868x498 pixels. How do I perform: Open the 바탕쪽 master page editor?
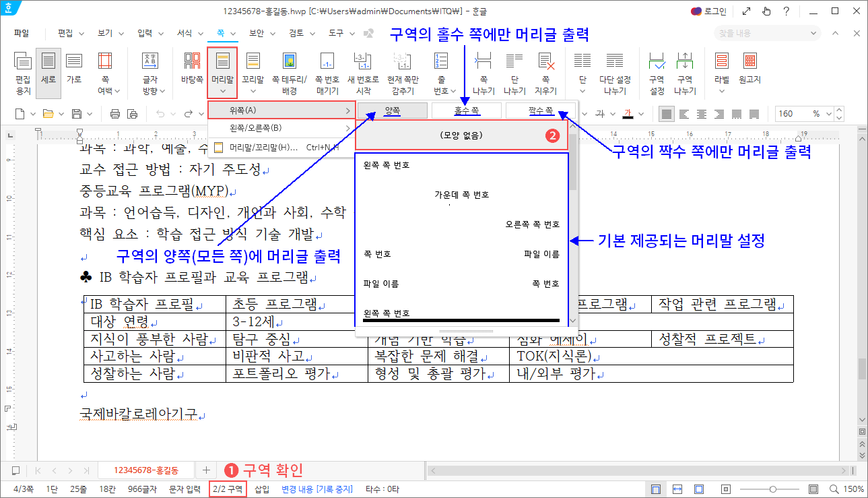click(x=191, y=73)
